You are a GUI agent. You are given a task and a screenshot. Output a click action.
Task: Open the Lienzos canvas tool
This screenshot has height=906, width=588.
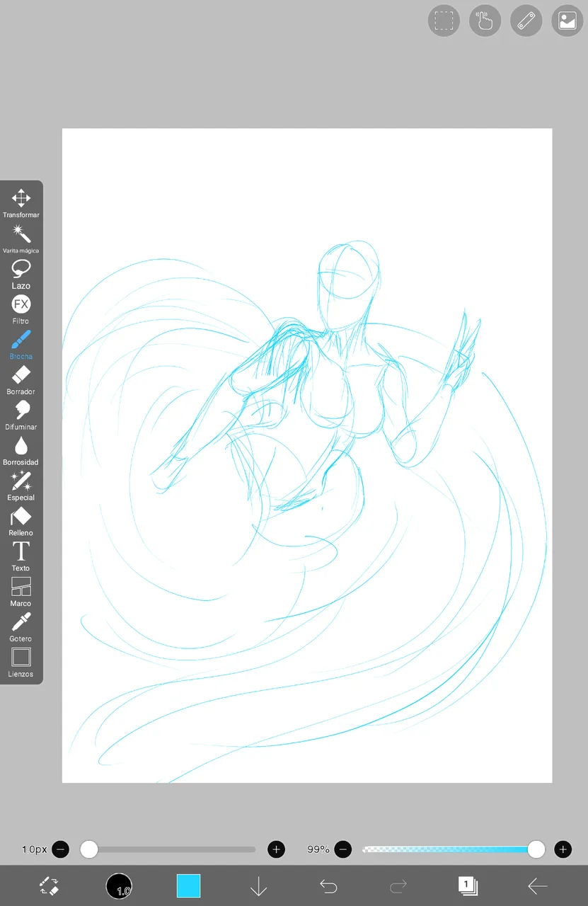21,663
